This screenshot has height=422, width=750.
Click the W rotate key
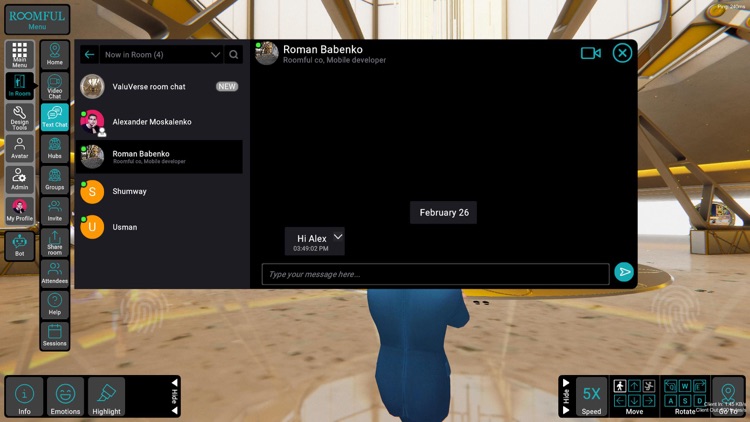click(685, 386)
